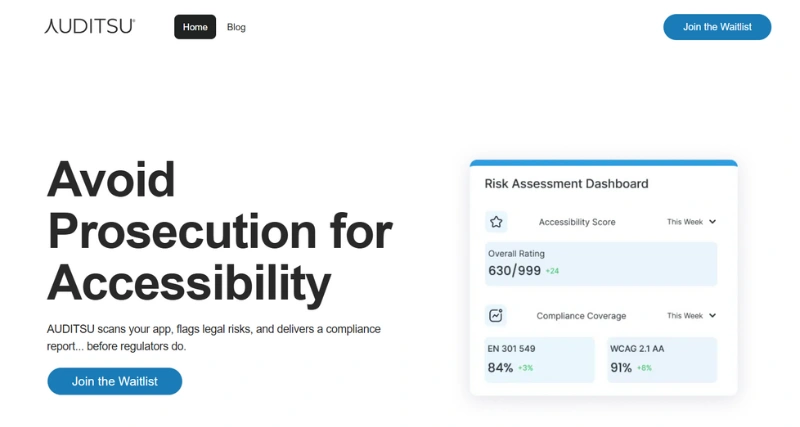800x427 pixels.
Task: Click the AUDITSU scans your app description
Action: tap(214, 337)
